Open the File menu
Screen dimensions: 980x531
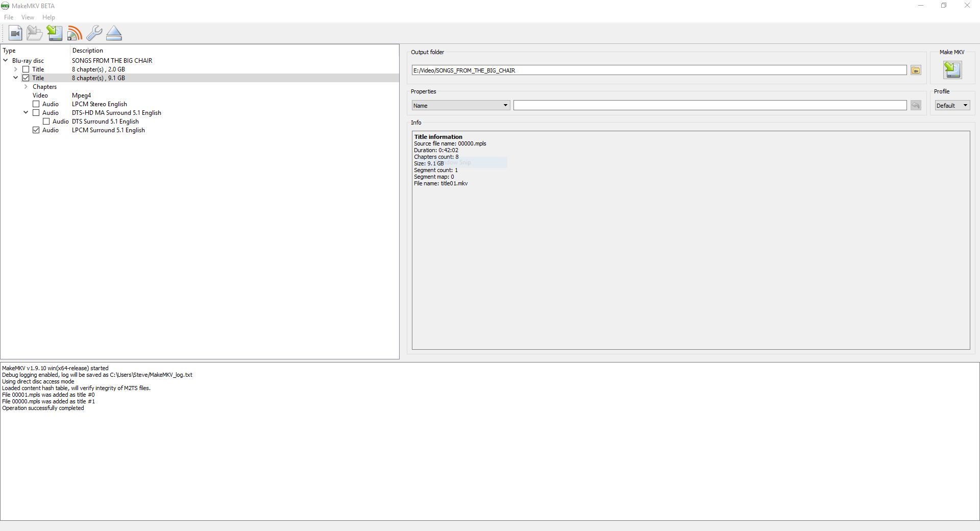[x=9, y=17]
